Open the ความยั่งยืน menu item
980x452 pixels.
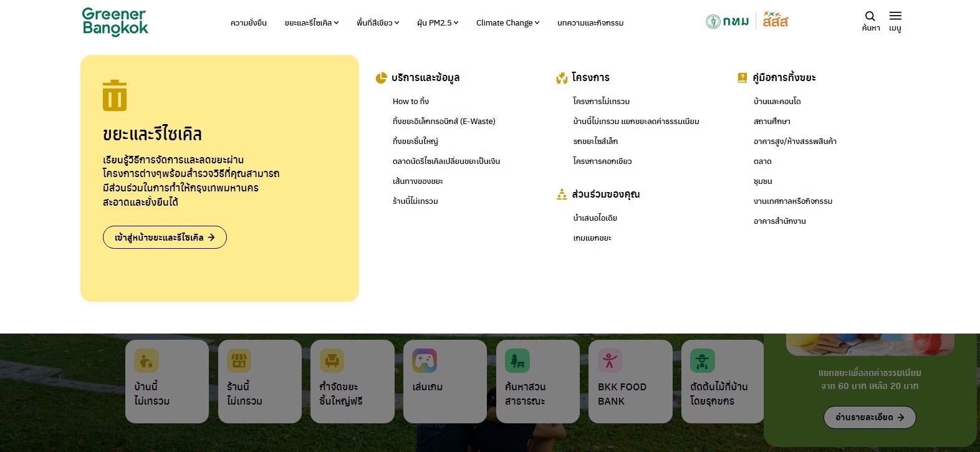pos(249,23)
